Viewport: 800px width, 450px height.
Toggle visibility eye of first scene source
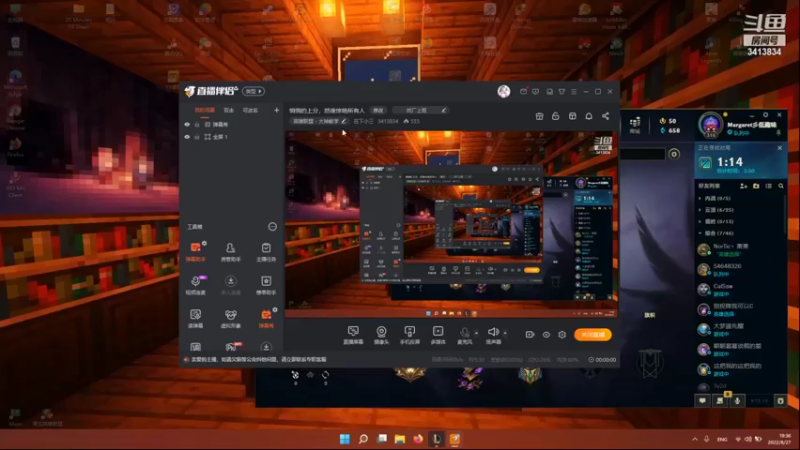(x=187, y=124)
